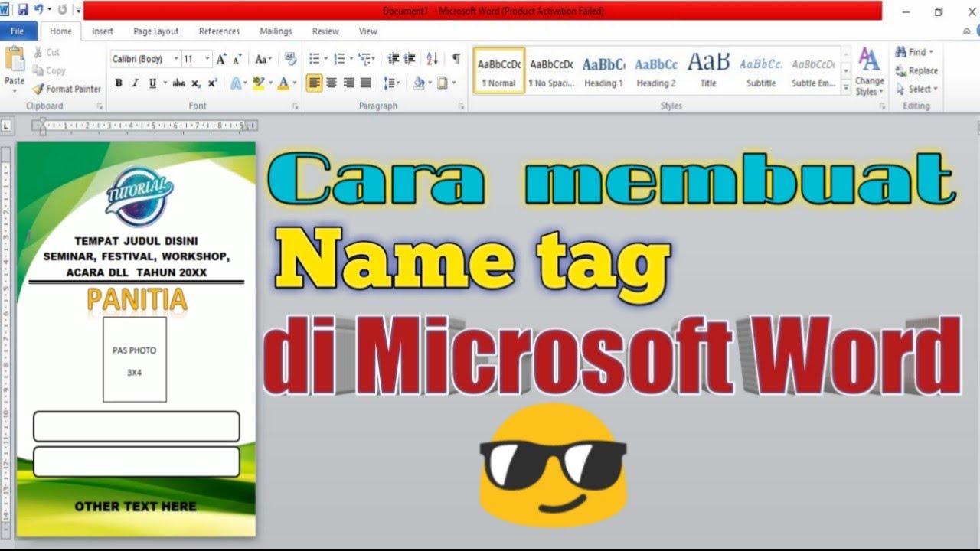Apply superscript formatting

point(212,83)
